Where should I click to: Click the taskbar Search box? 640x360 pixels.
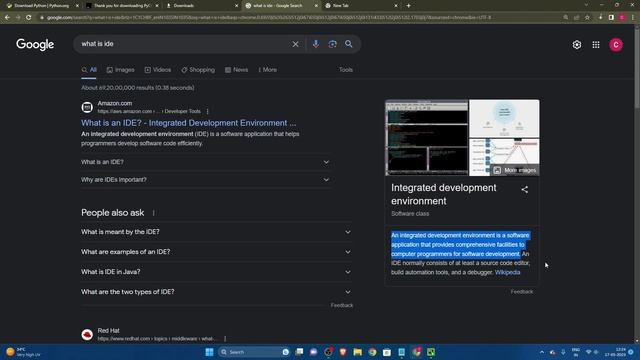tap(254, 352)
